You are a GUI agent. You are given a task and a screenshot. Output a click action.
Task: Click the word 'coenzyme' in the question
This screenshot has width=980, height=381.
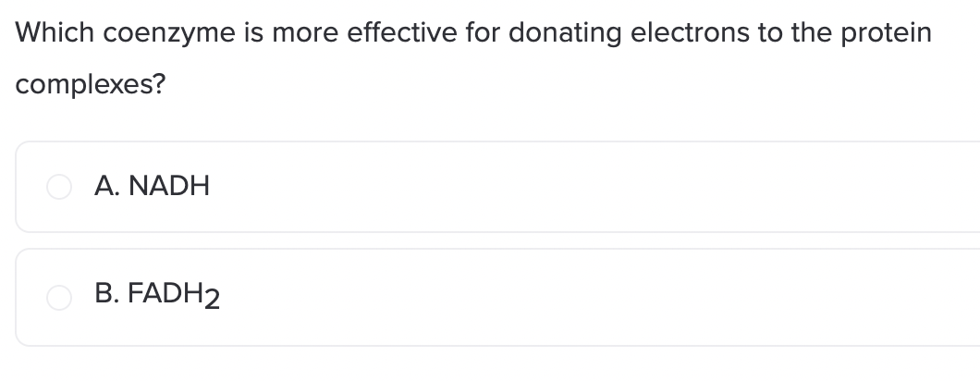tap(169, 34)
